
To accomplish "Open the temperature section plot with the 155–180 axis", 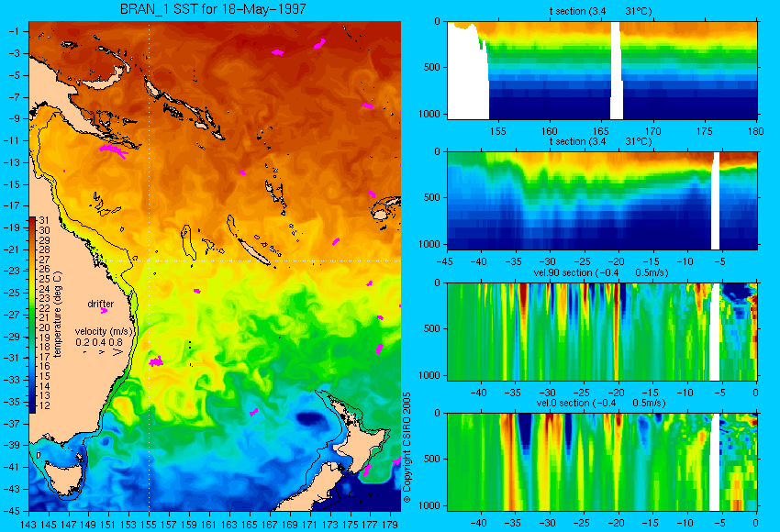I will (x=602, y=71).
